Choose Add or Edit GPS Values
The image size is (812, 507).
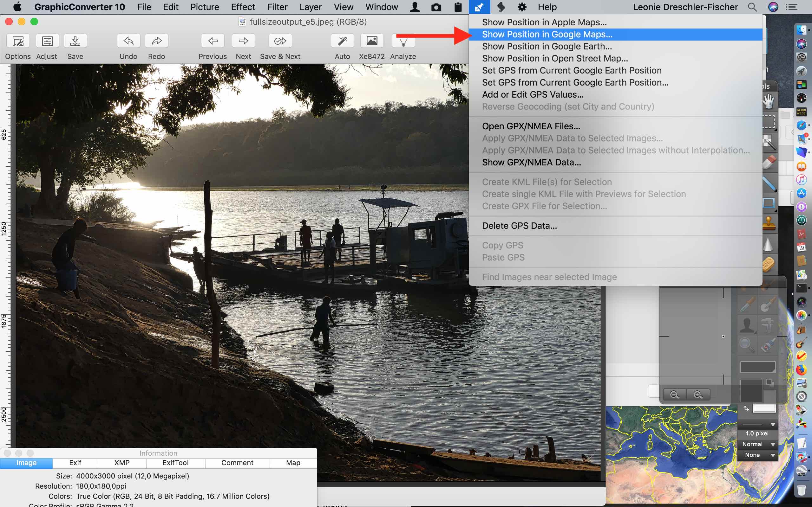click(533, 94)
